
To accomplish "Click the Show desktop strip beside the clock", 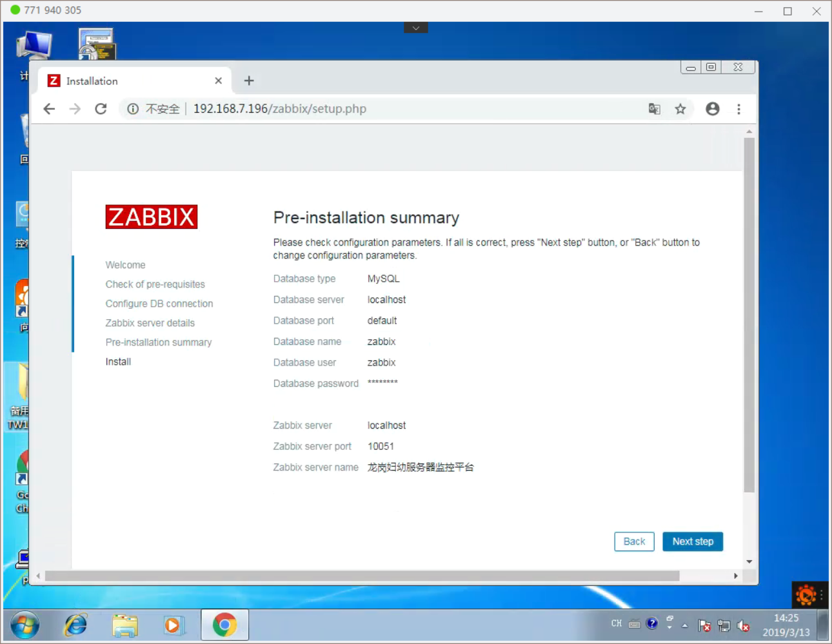I will coord(823,625).
